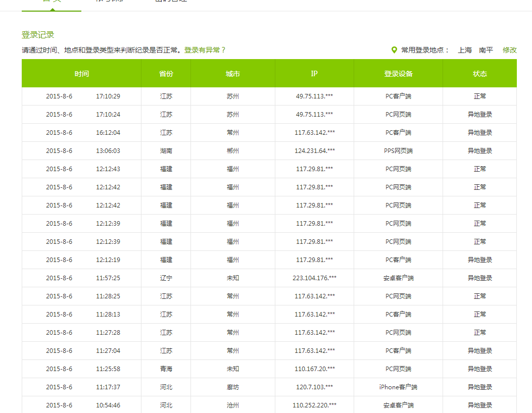Click the 16:12:04 time entry

tap(108, 133)
